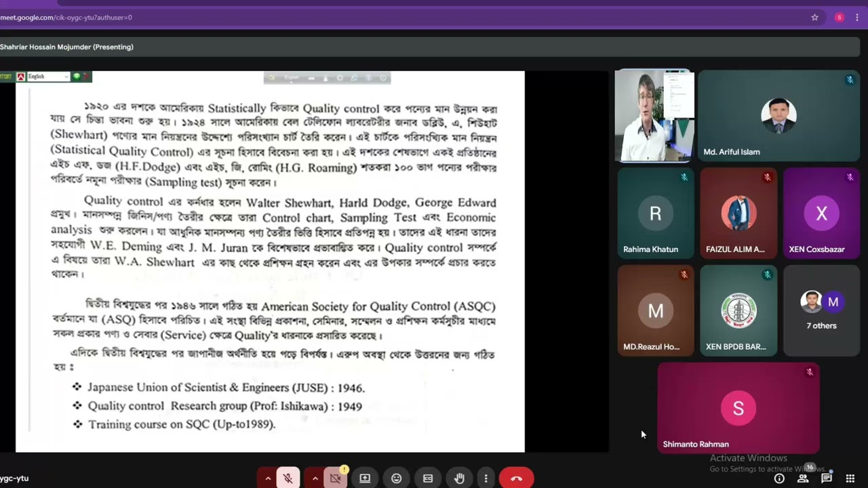
Task: Select MD.Reazul Ho... participant tile
Action: point(655,310)
